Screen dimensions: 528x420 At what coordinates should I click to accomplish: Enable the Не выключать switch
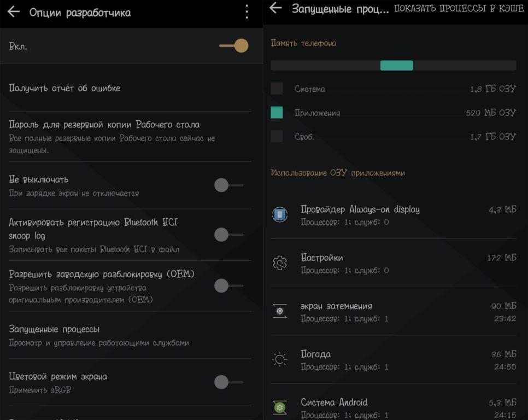pyautogui.click(x=228, y=185)
